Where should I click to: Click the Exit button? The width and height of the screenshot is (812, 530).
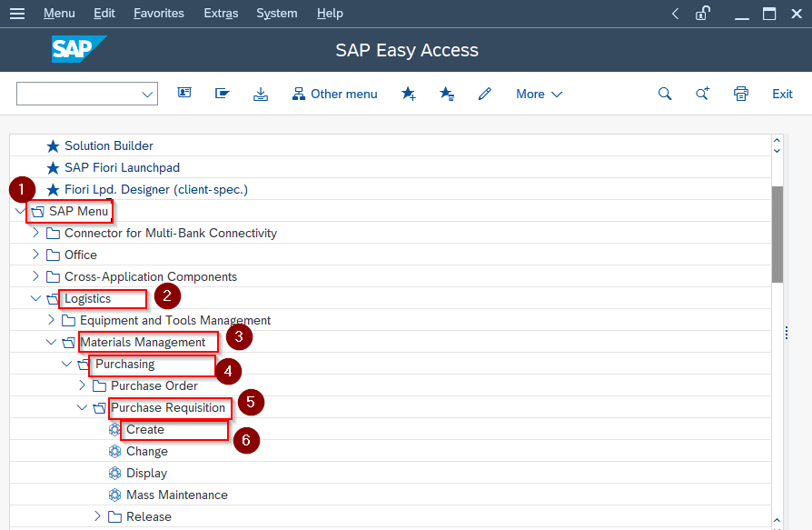782,94
